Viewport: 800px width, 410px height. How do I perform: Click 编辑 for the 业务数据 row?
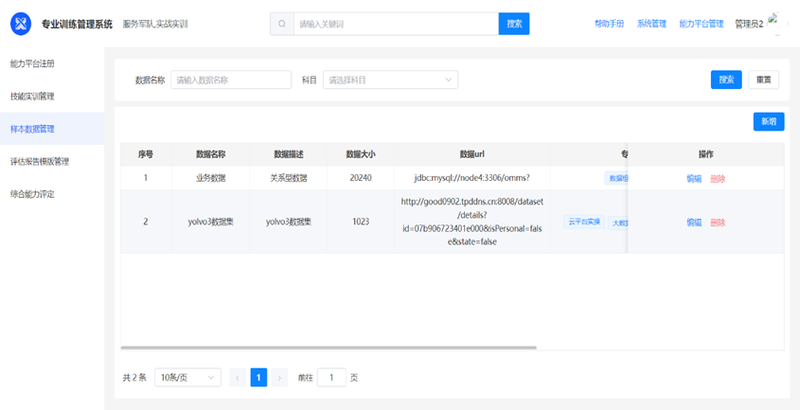pyautogui.click(x=694, y=178)
